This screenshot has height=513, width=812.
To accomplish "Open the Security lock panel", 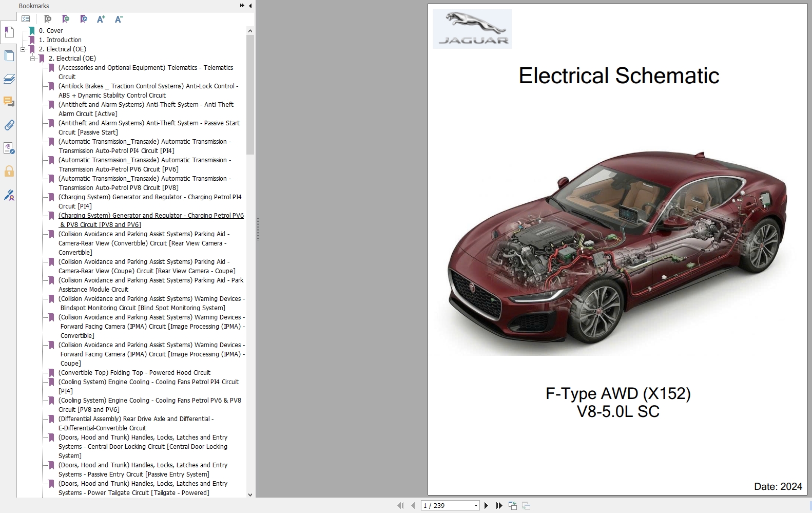I will (9, 171).
